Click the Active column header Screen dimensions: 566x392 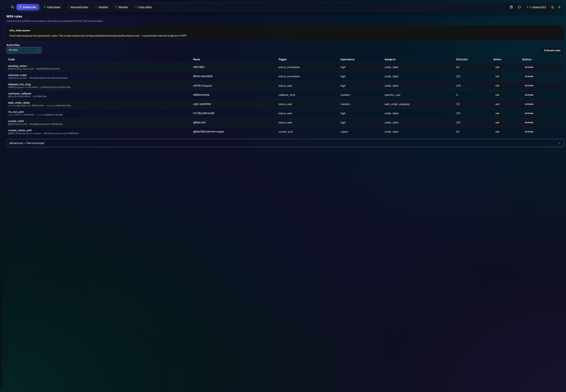coord(497,59)
